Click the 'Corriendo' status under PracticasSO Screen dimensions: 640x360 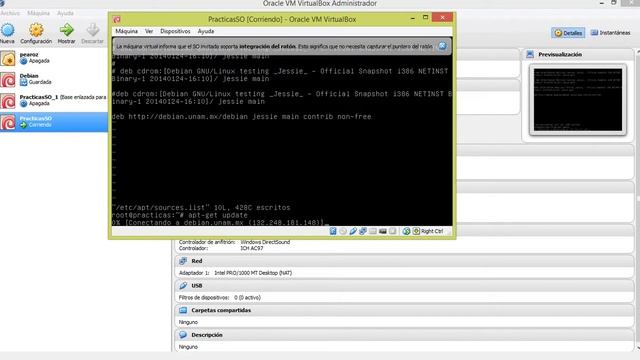click(x=40, y=125)
